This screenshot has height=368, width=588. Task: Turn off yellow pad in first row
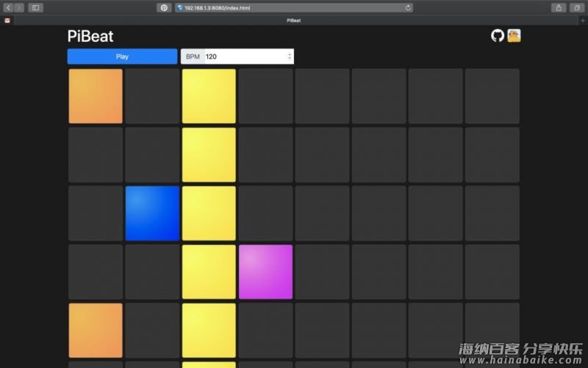coord(209,96)
